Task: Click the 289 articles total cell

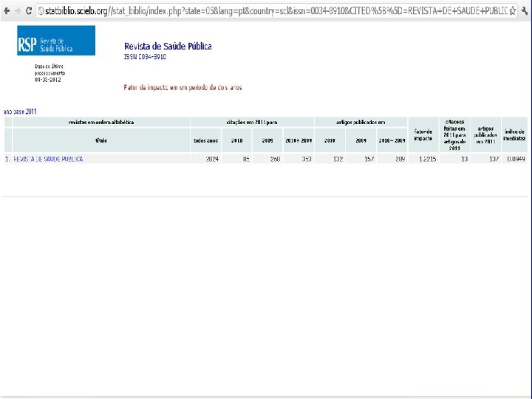Action: click(392, 159)
